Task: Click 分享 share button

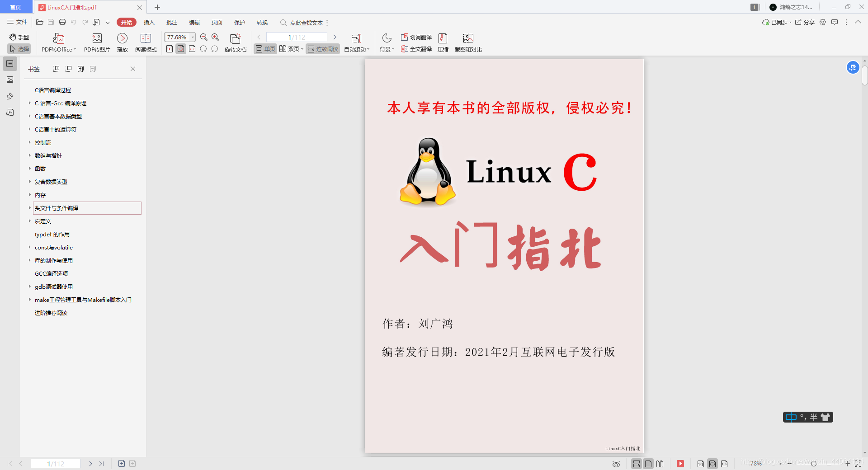Action: click(805, 22)
